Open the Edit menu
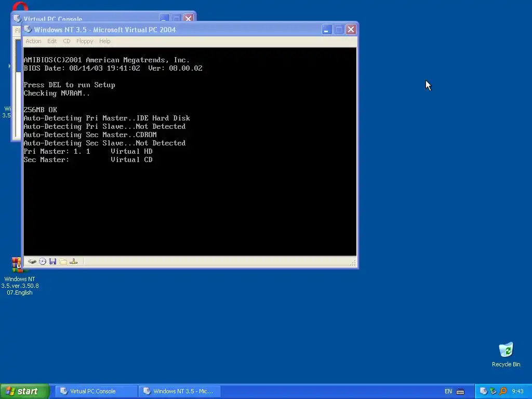 52,41
